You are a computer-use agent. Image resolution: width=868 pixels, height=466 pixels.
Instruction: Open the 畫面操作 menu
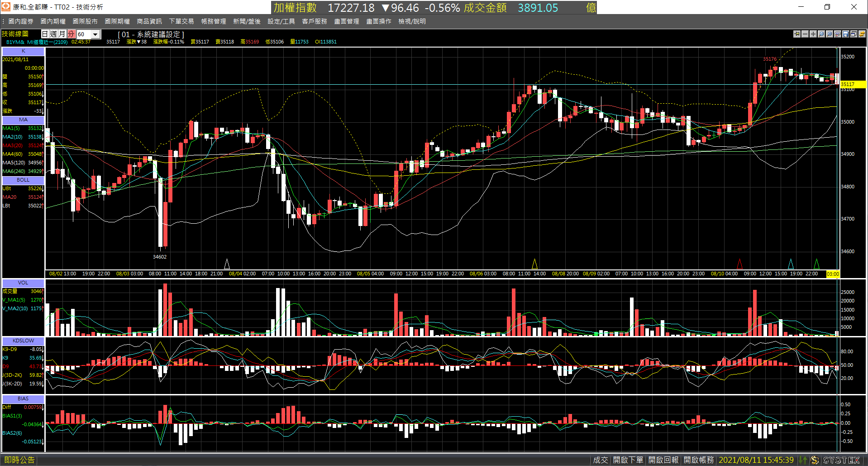coord(379,21)
